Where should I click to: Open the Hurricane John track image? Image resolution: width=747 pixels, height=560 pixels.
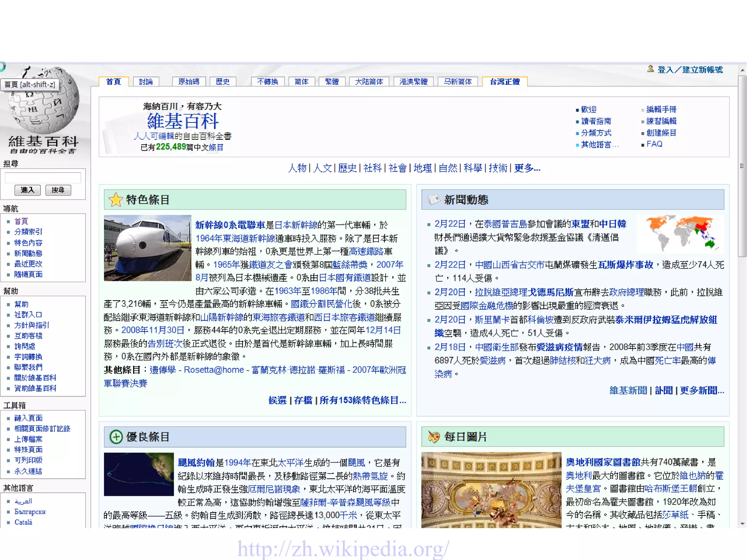139,474
